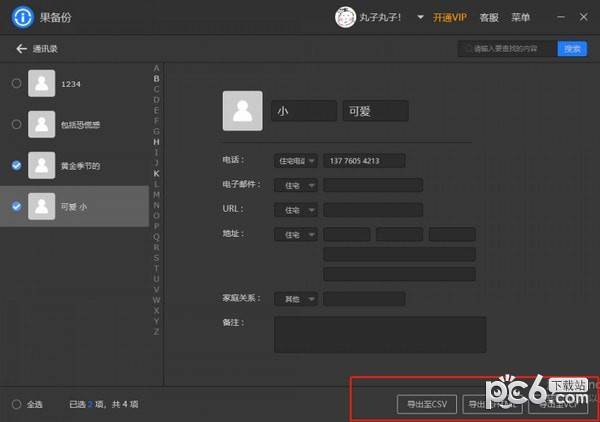The image size is (600, 422).
Task: Toggle the 全选 select-all radio button
Action: (x=16, y=404)
